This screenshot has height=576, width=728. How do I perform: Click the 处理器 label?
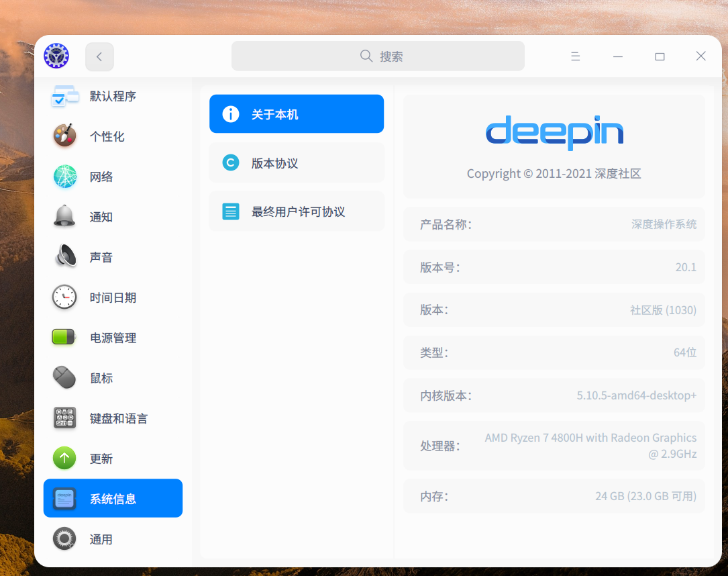(439, 446)
